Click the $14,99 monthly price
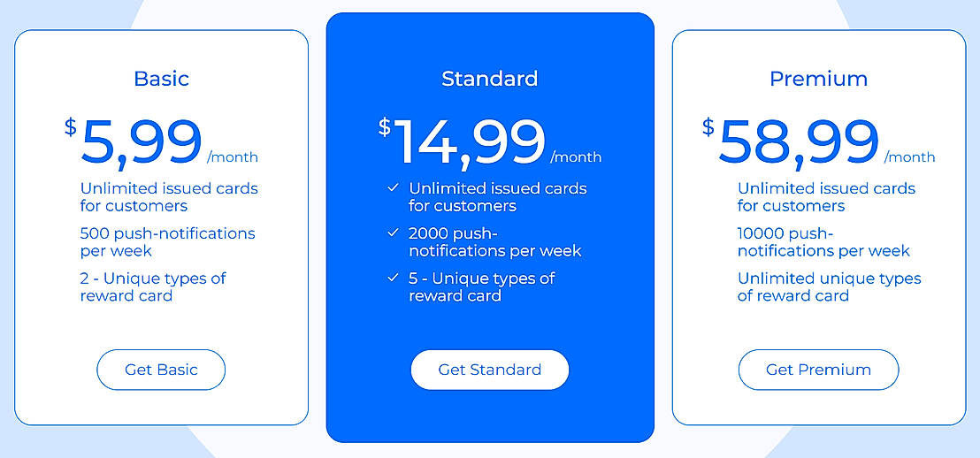Image resolution: width=980 pixels, height=458 pixels. coord(469,141)
